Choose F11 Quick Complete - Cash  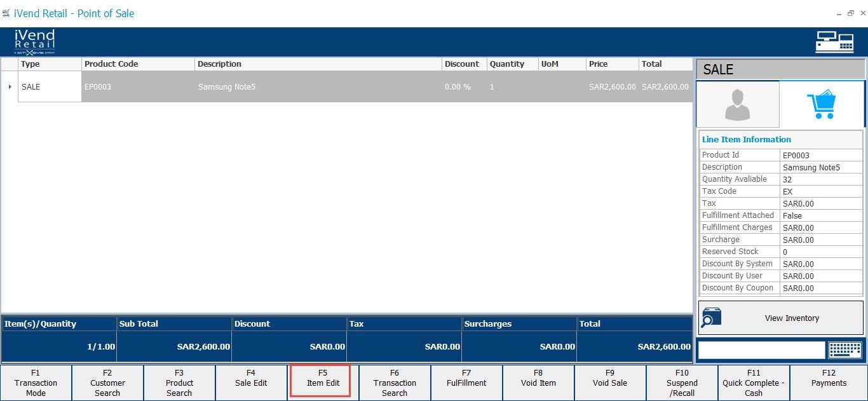click(754, 383)
